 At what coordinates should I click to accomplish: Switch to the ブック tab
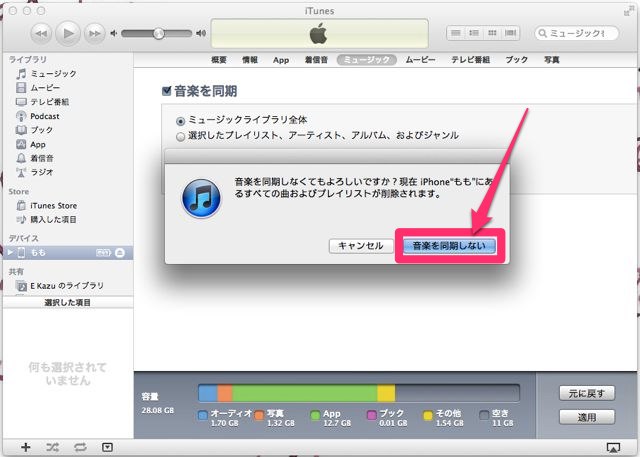click(516, 60)
